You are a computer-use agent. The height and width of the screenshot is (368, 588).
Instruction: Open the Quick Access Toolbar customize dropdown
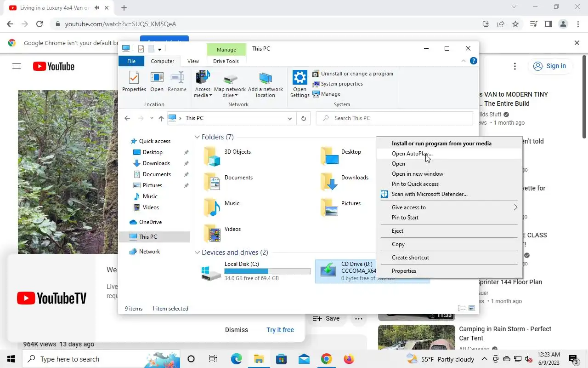pos(159,49)
